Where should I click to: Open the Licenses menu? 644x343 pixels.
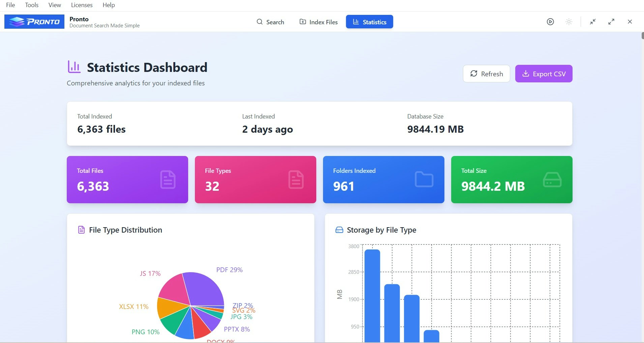pyautogui.click(x=81, y=5)
